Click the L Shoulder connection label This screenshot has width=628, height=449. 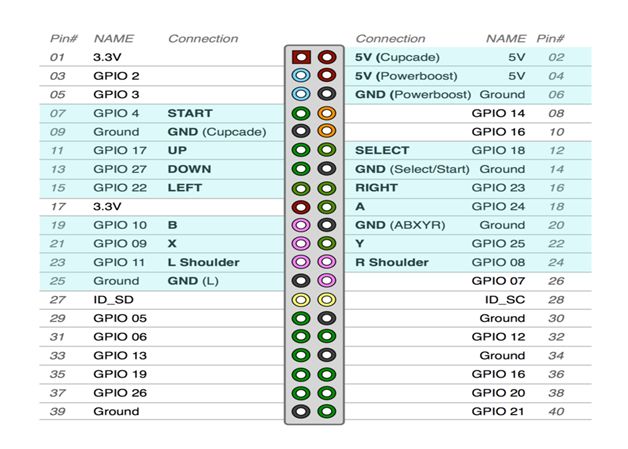tap(203, 262)
